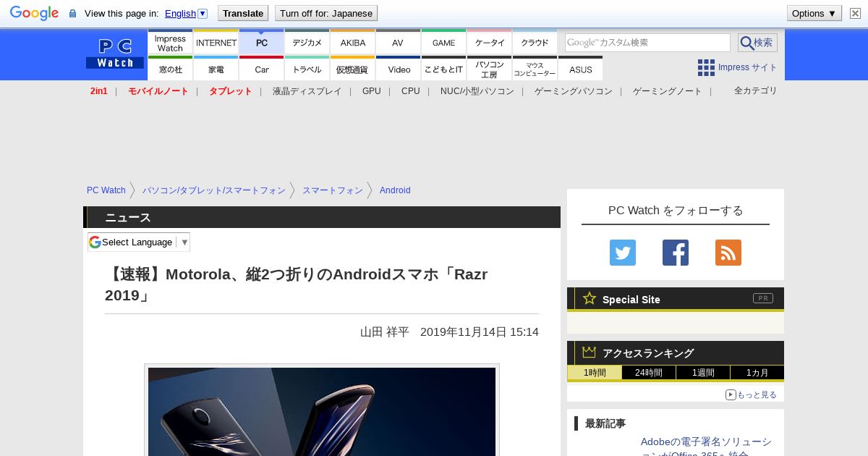This screenshot has width=868, height=456.
Task: Click the lock icon in translate bar
Action: click(x=72, y=14)
